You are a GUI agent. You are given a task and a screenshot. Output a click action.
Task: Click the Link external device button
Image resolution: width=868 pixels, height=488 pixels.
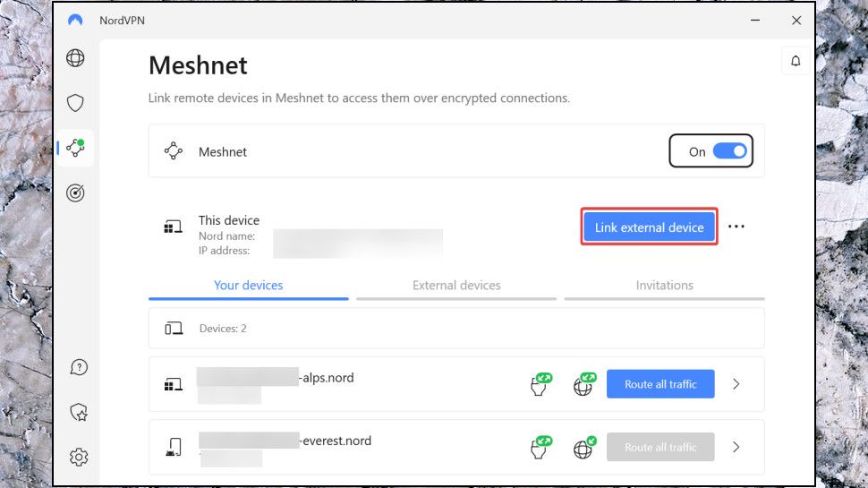tap(649, 227)
